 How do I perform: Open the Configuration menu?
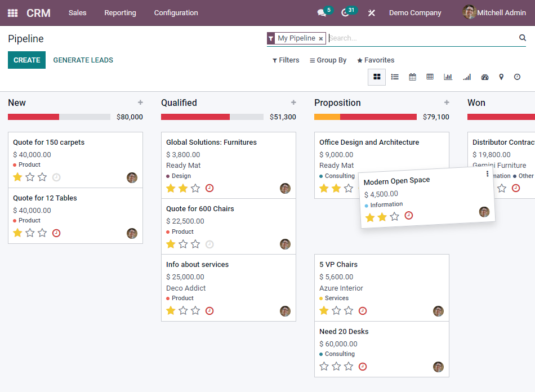click(x=176, y=13)
